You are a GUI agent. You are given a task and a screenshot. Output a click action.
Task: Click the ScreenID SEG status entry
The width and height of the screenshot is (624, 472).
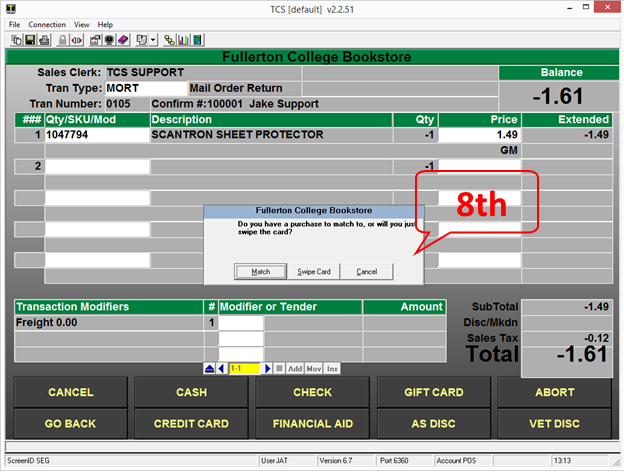click(x=28, y=461)
